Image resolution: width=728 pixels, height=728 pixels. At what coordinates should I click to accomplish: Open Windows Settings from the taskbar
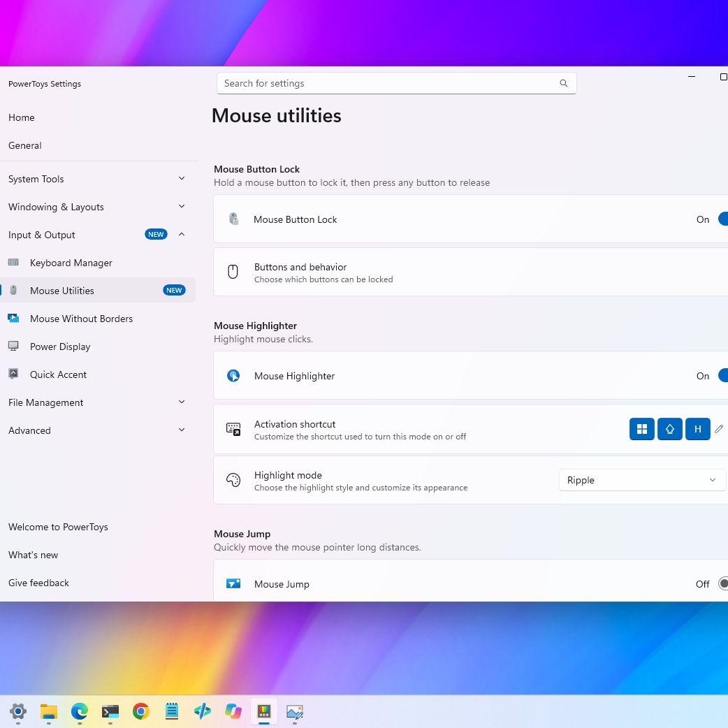pyautogui.click(x=18, y=711)
